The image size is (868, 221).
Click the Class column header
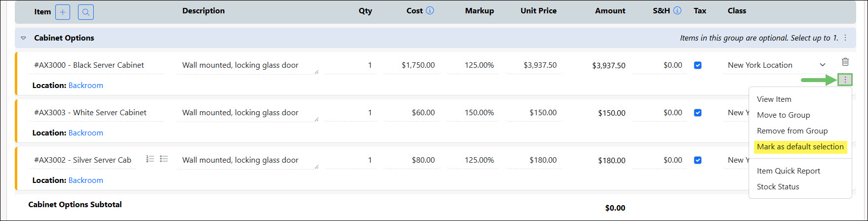coord(737,11)
